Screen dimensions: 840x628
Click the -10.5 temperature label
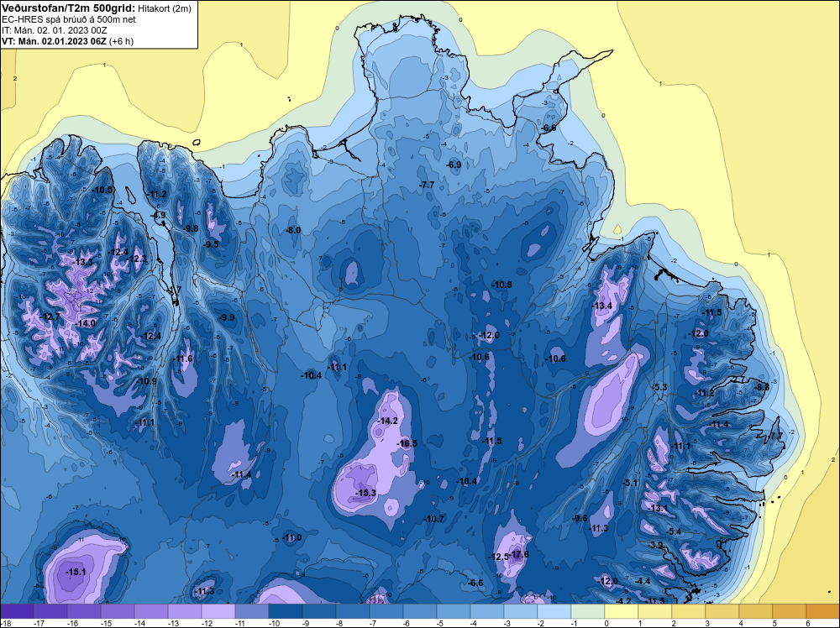click(x=102, y=190)
